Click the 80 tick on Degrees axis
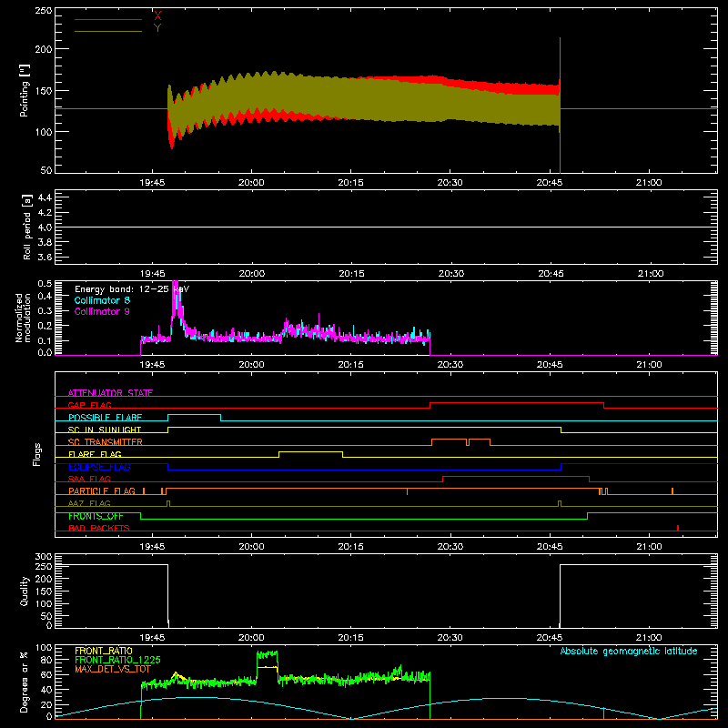Image resolution: width=728 pixels, height=728 pixels. tap(46, 660)
